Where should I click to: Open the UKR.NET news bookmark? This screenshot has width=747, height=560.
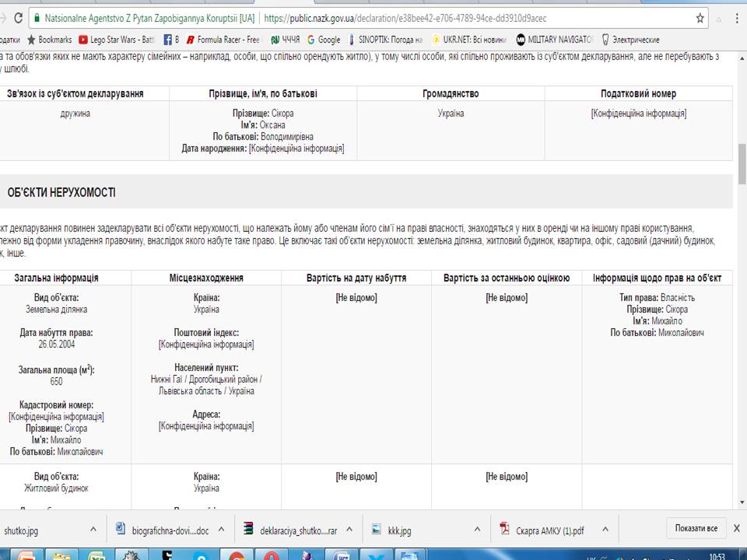point(469,40)
